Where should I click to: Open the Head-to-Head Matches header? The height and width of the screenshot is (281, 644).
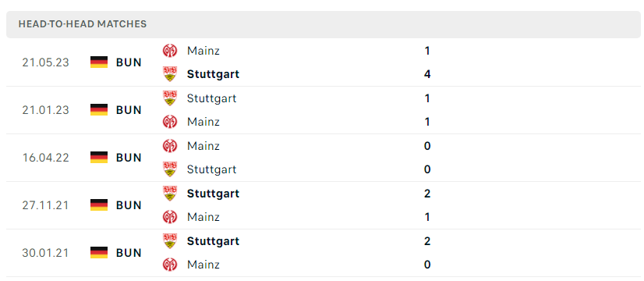[x=324, y=24]
